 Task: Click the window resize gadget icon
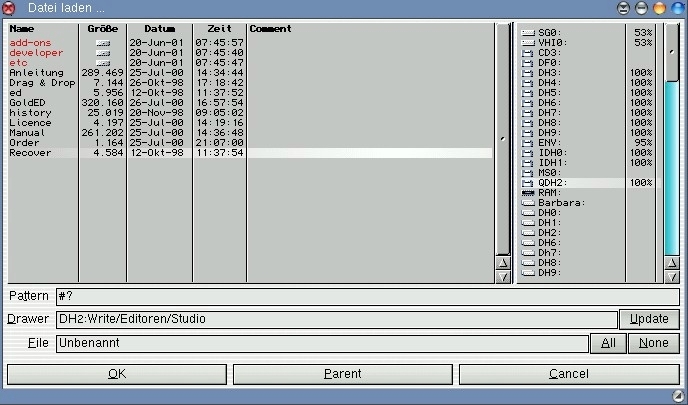click(x=679, y=395)
